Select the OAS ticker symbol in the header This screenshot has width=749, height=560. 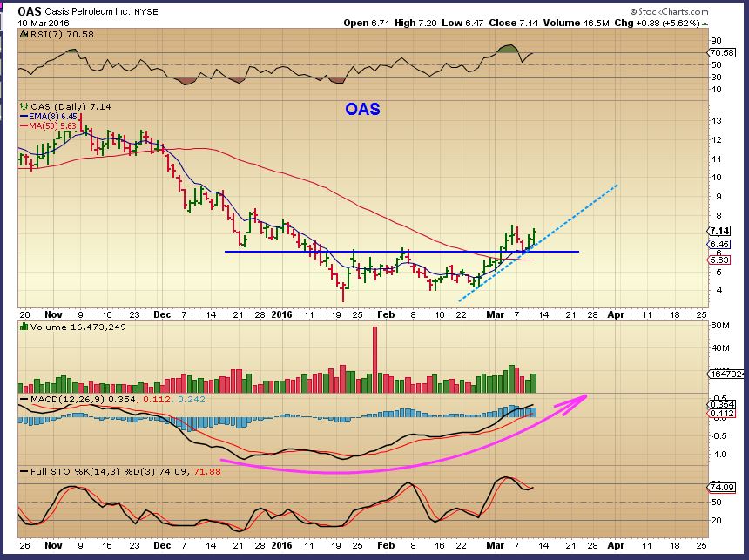[x=30, y=11]
